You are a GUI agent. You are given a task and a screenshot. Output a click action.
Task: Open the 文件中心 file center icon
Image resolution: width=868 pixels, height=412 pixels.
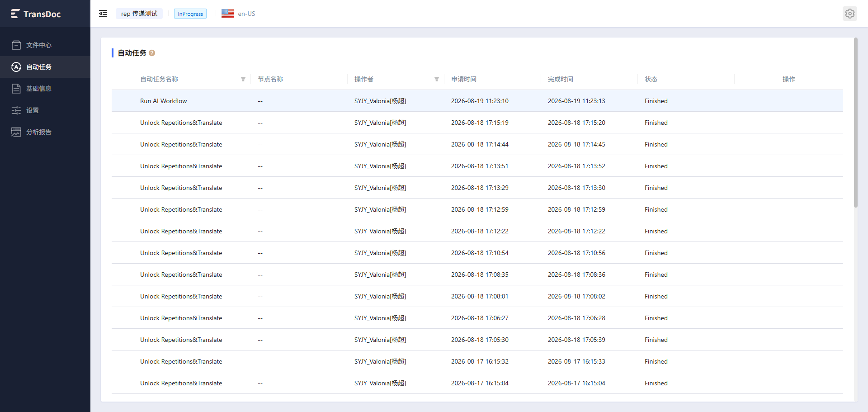coord(16,45)
